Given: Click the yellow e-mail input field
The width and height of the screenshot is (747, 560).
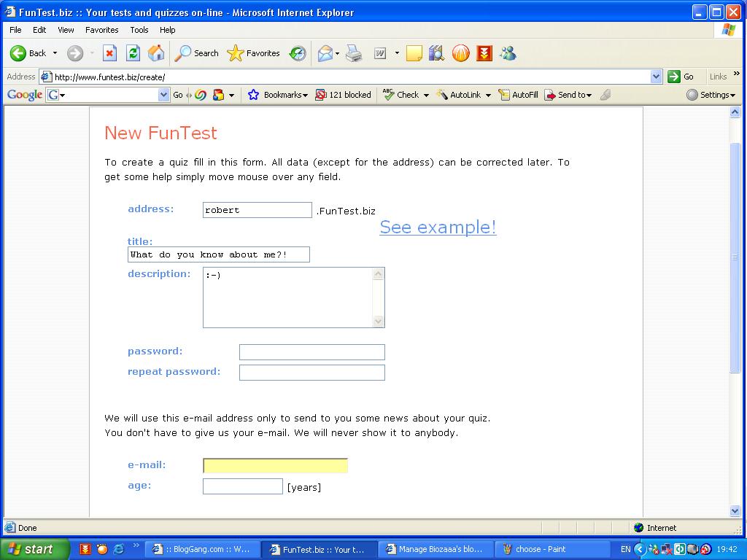Looking at the screenshot, I should coord(275,466).
